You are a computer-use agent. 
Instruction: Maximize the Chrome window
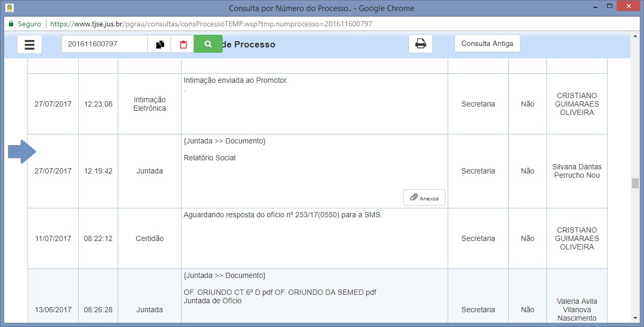pos(610,7)
